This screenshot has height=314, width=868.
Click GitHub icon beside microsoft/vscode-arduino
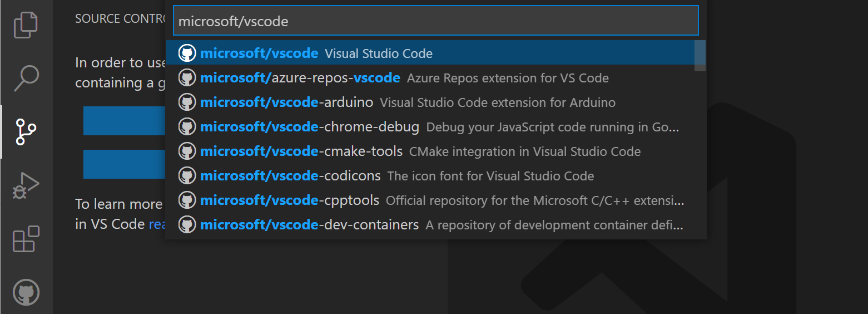(x=187, y=102)
